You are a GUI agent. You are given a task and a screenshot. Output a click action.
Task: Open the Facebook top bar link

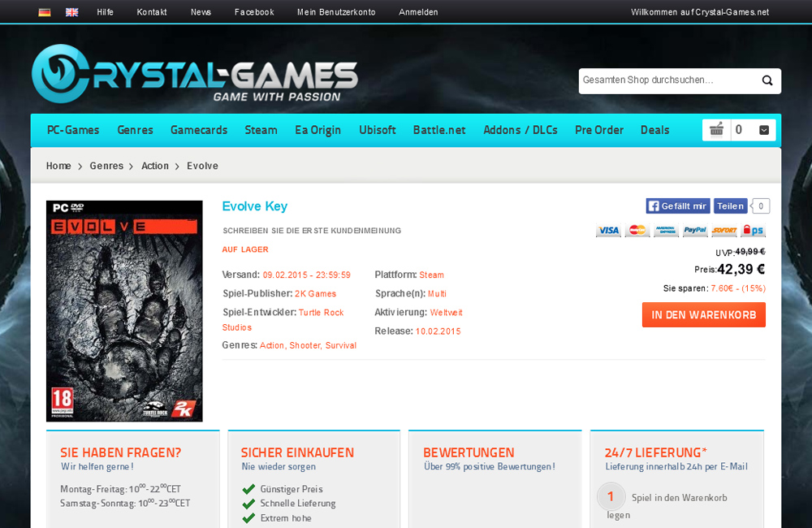point(254,12)
